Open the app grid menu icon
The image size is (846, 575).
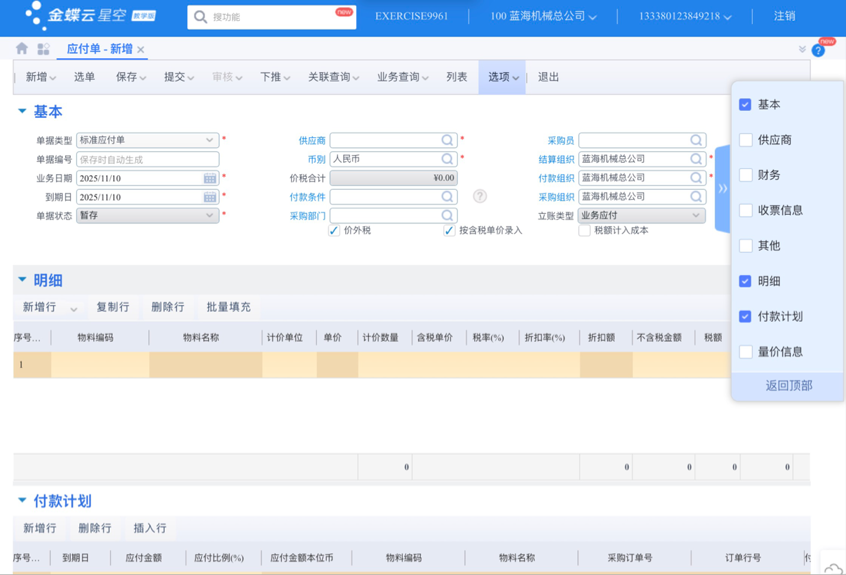pyautogui.click(x=43, y=48)
